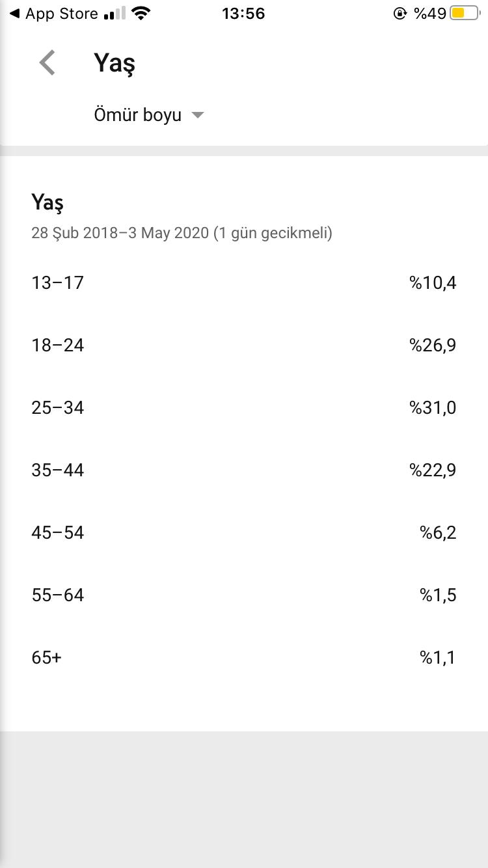This screenshot has height=868, width=488.
Task: Click the dropdown triangle next to Ömür boyu
Action: [198, 116]
